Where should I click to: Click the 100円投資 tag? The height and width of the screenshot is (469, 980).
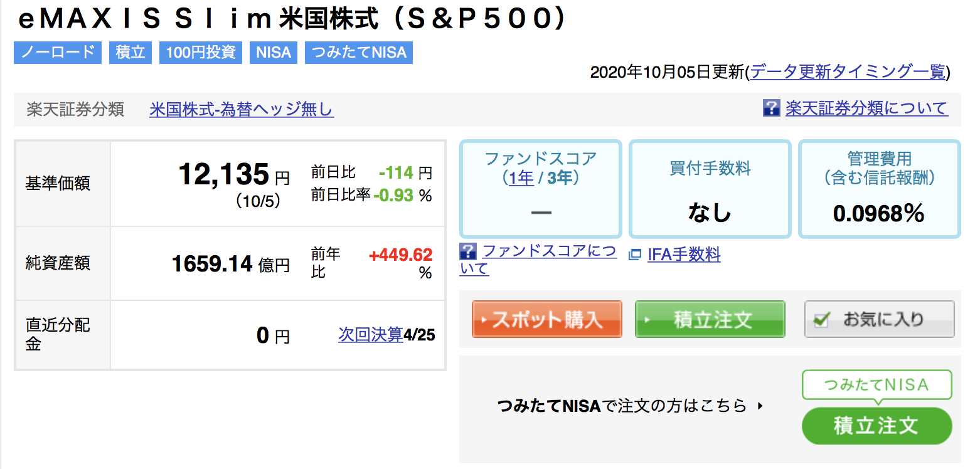(201, 52)
